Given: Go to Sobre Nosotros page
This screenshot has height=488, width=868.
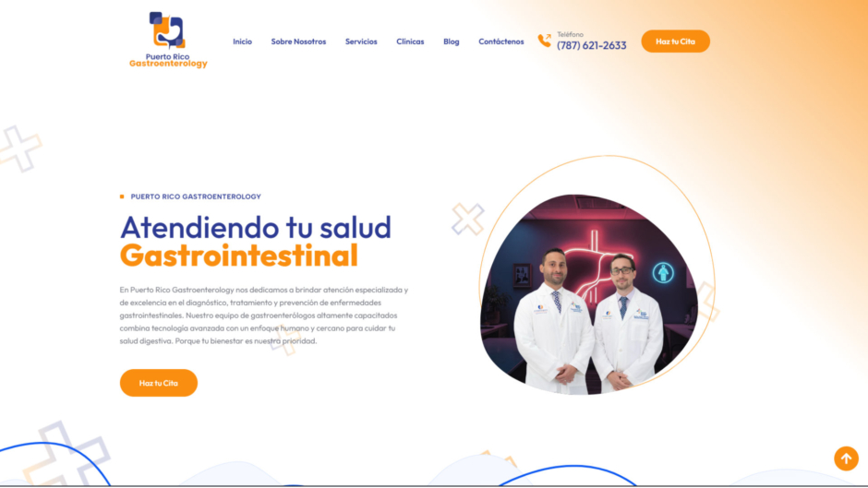Looking at the screenshot, I should click(298, 42).
